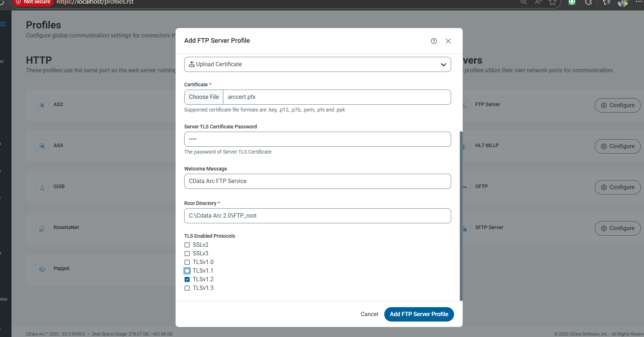Click the Root Directory input field
Image resolution: width=644 pixels, height=337 pixels.
(x=317, y=216)
